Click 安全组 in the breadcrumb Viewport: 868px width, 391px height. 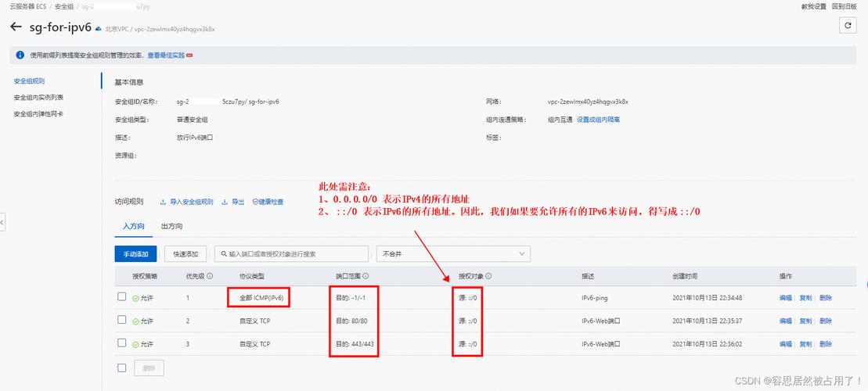(63, 6)
